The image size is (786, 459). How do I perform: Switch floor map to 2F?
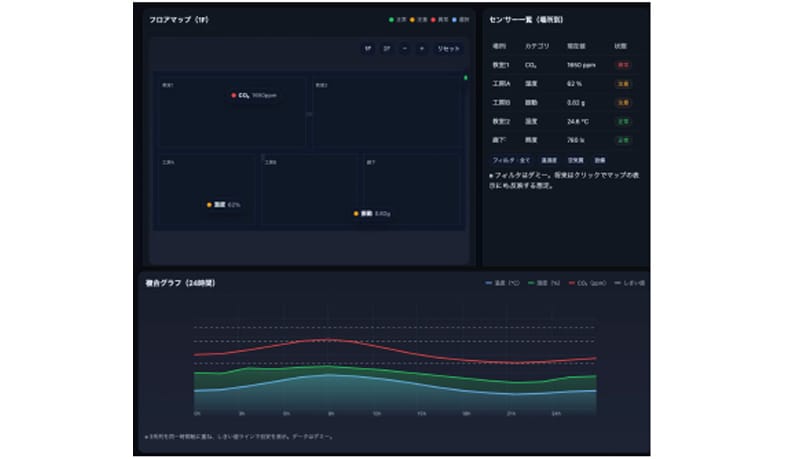click(386, 48)
